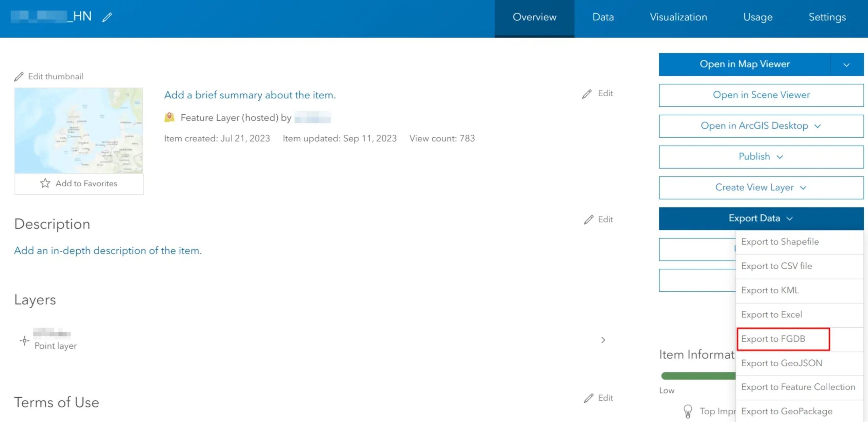Click the Point layer entry
Viewport: 868px width, 422px height.
pyautogui.click(x=56, y=346)
